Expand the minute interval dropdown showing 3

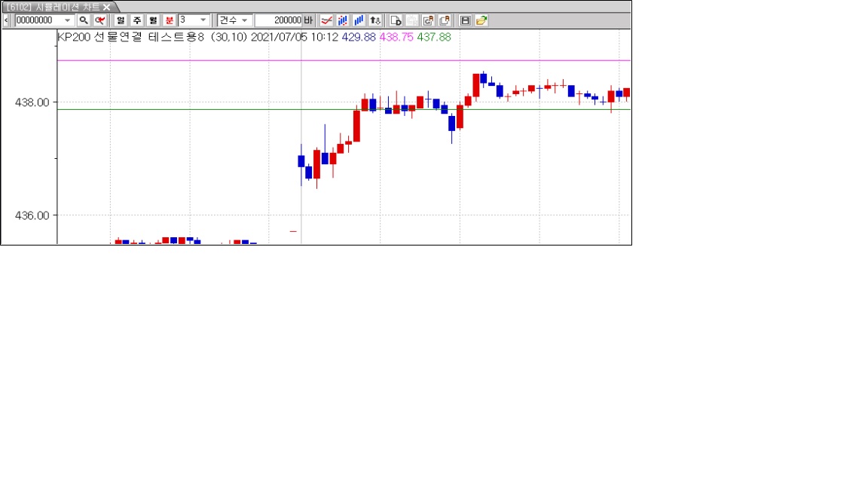(x=203, y=20)
